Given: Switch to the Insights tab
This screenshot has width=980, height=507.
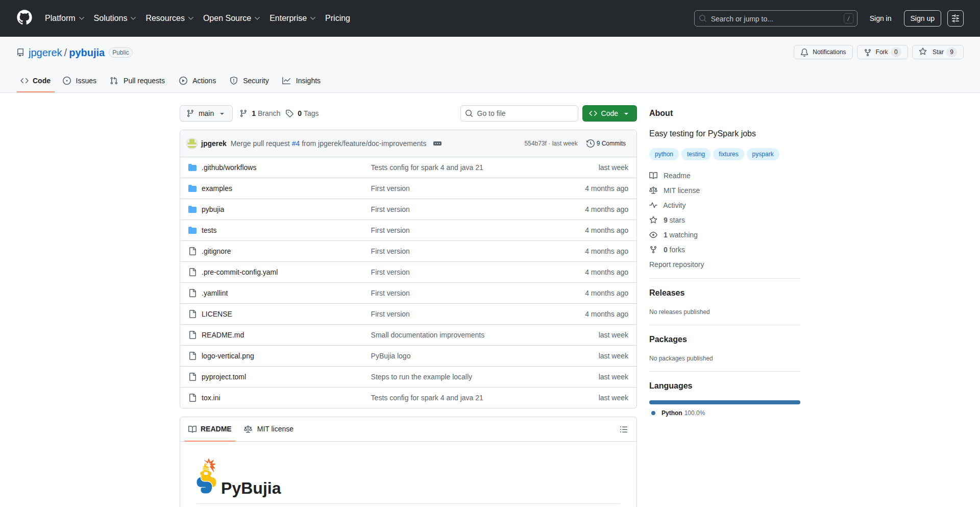Looking at the screenshot, I should [x=301, y=81].
